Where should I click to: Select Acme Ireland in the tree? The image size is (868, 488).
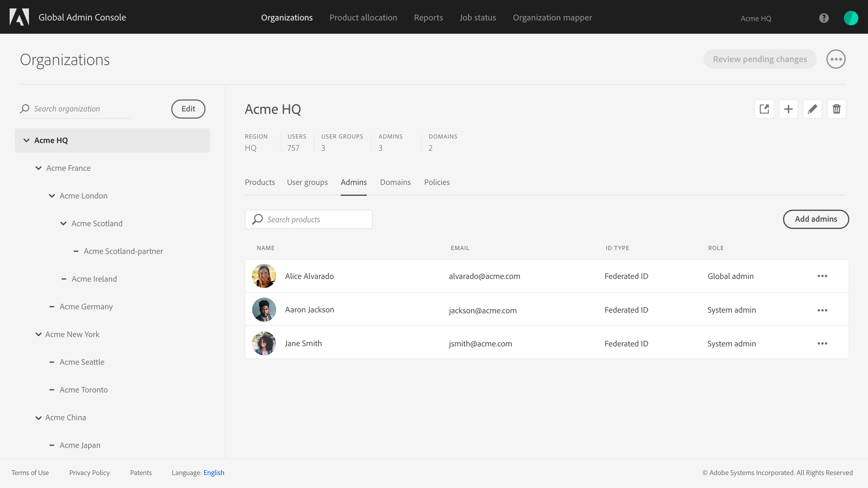pyautogui.click(x=94, y=279)
